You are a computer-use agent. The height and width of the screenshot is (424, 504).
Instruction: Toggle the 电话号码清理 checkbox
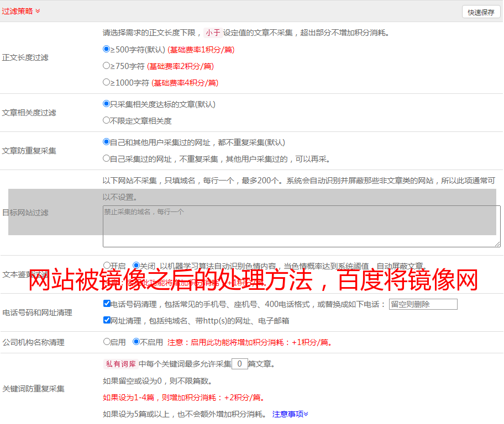(x=107, y=304)
